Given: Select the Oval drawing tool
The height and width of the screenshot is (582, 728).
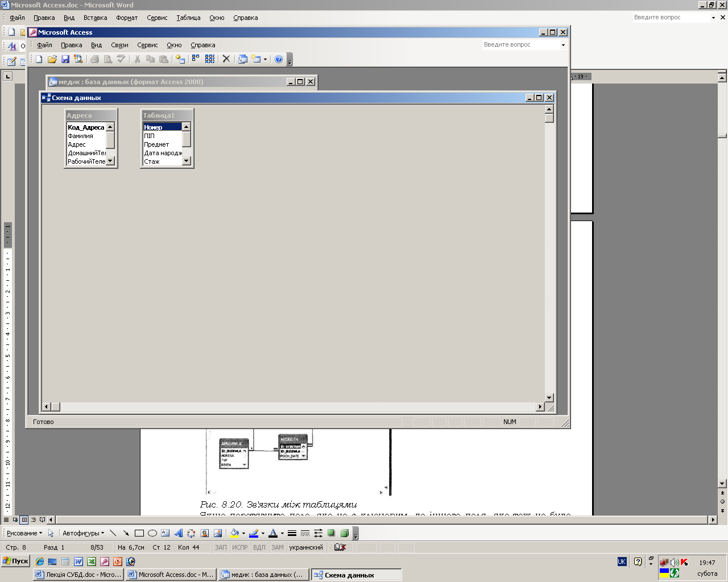Looking at the screenshot, I should click(152, 533).
